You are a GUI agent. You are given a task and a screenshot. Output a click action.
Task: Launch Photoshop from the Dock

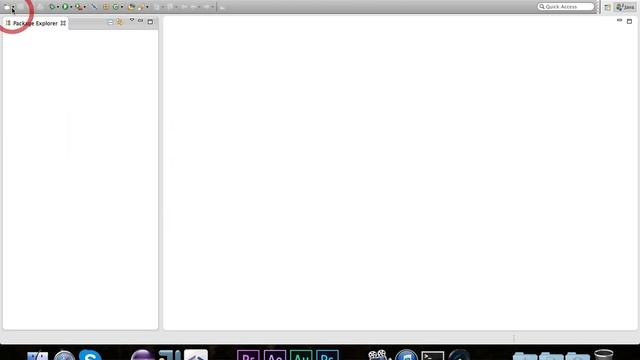(x=327, y=355)
